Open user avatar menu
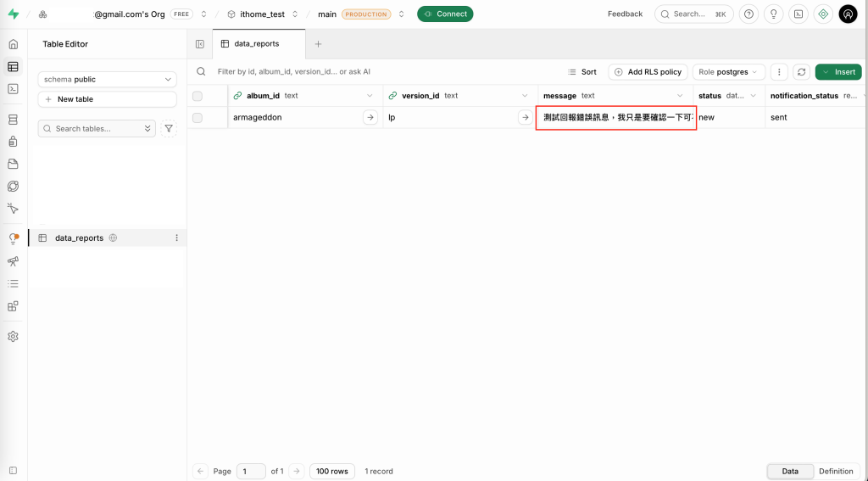 [x=848, y=14]
